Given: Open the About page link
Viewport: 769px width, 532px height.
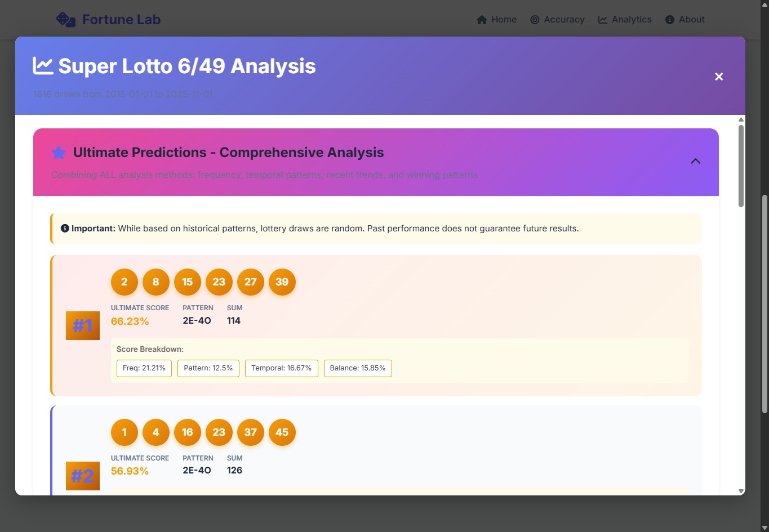Looking at the screenshot, I should 684,20.
